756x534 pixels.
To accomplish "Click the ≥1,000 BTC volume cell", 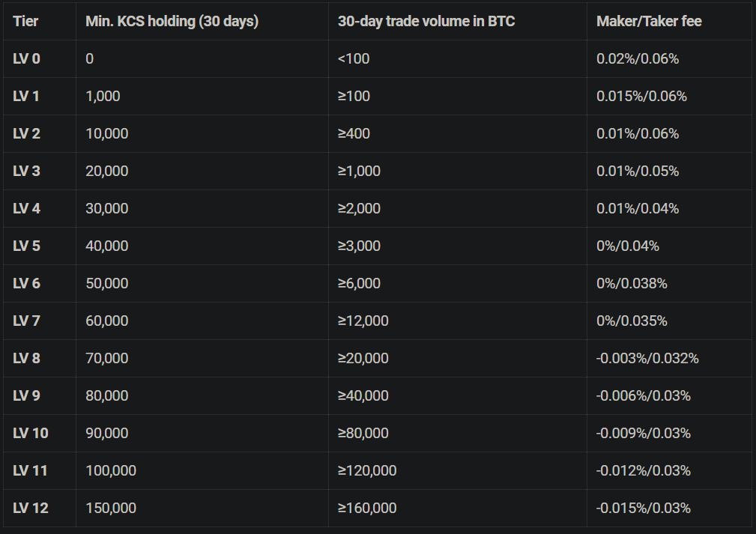I will click(359, 171).
